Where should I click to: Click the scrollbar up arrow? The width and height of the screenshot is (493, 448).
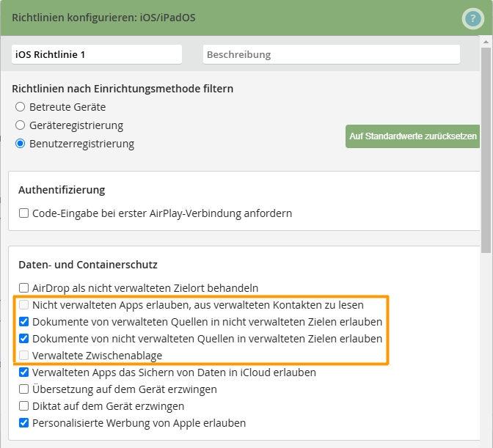coord(486,42)
